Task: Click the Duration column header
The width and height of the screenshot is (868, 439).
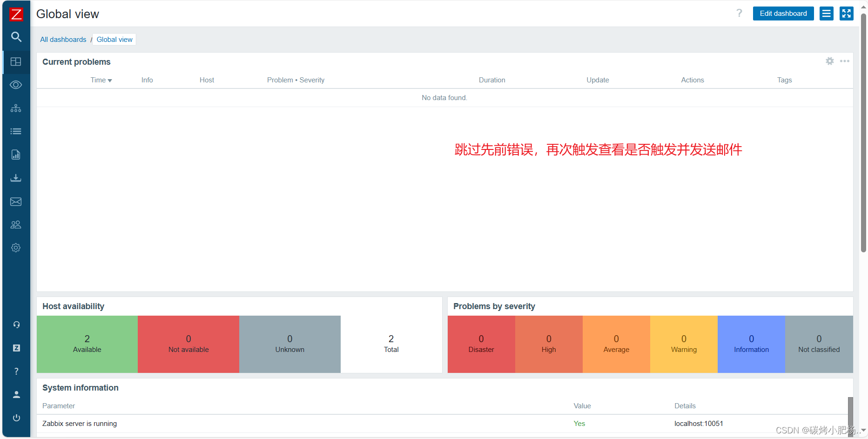Action: [492, 80]
